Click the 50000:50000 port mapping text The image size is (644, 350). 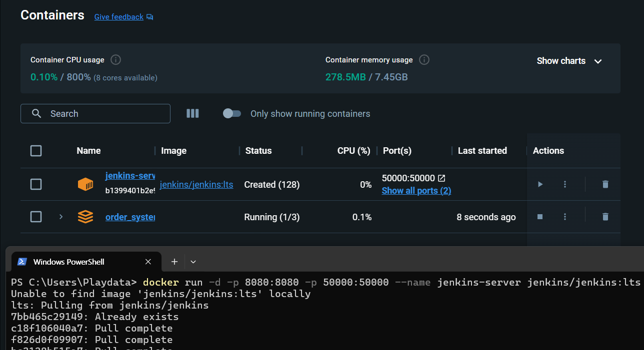[408, 178]
